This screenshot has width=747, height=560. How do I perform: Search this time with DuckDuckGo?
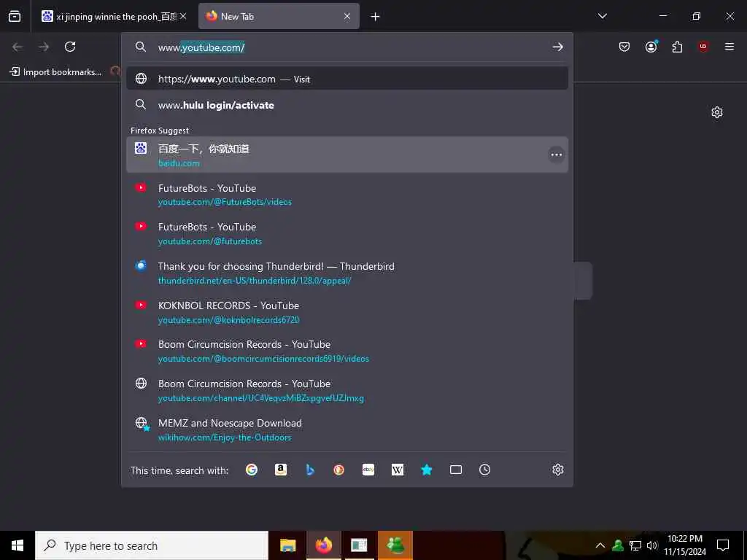pos(338,470)
